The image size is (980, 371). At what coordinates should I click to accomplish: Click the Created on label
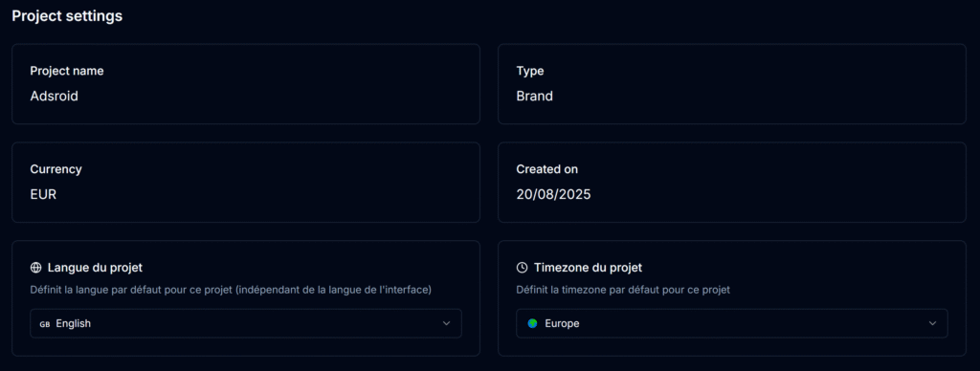coord(546,169)
